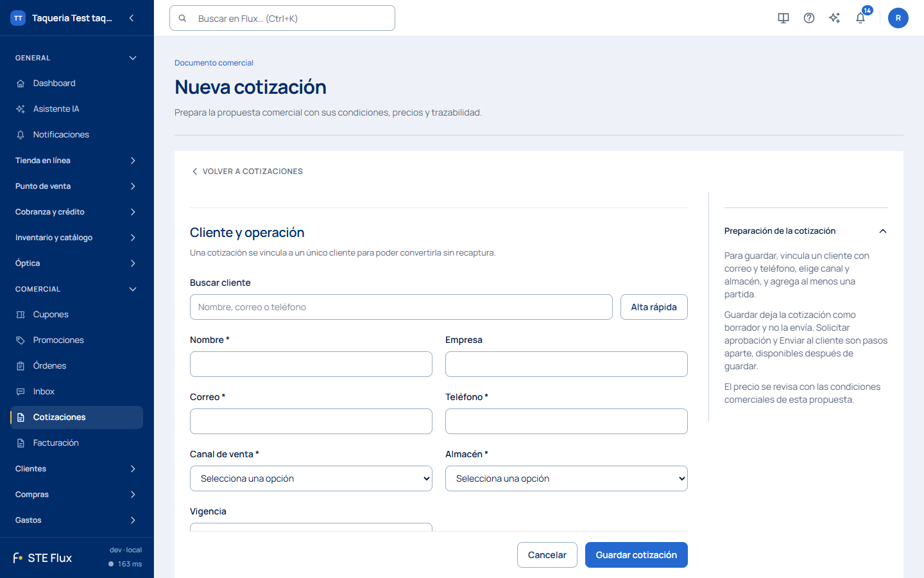Viewport: 924px width, 578px height.
Task: Open the Cotizaciones document icon
Action: click(21, 417)
